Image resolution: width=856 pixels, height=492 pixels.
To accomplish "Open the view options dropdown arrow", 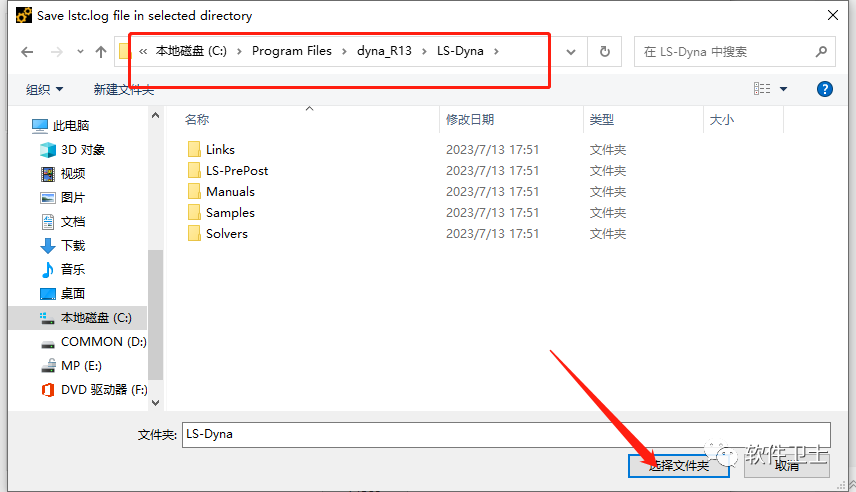I will tap(783, 89).
